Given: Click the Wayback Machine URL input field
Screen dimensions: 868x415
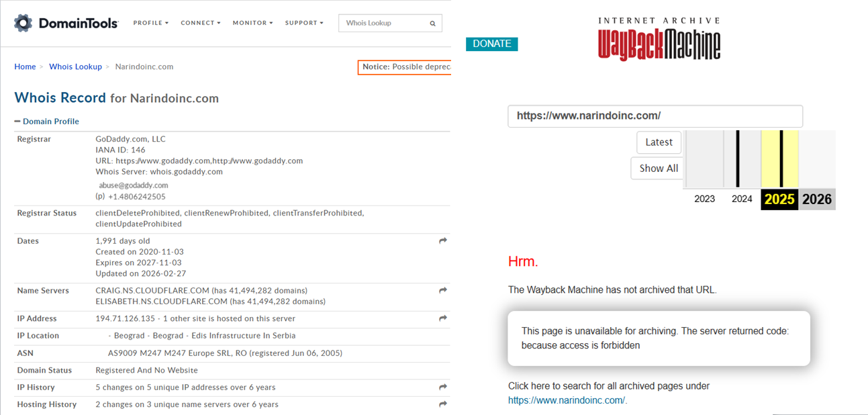Looking at the screenshot, I should pyautogui.click(x=655, y=116).
